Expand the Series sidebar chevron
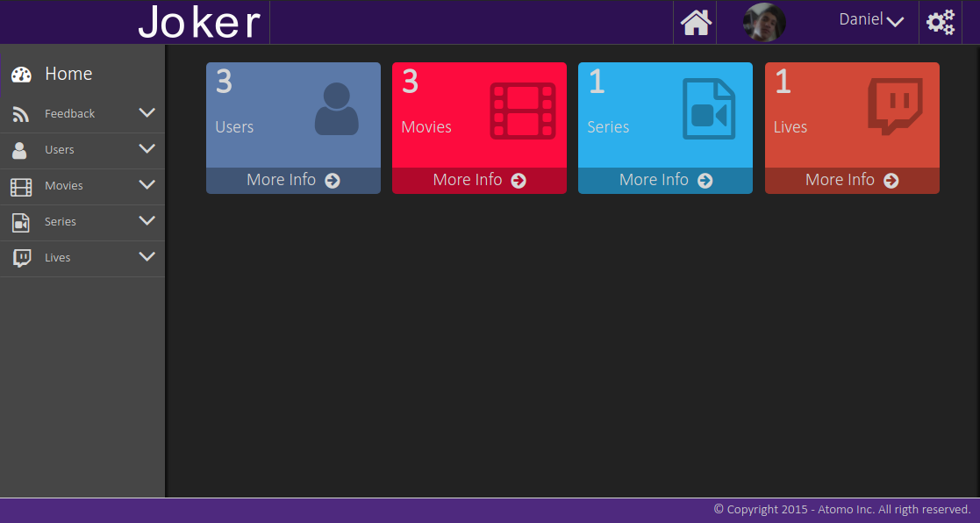 pyautogui.click(x=147, y=221)
